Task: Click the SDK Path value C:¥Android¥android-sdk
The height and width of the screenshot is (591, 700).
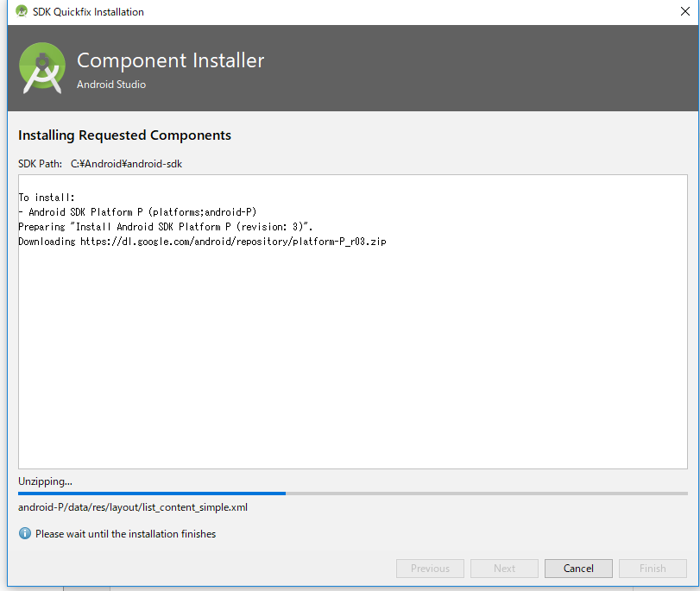Action: pyautogui.click(x=126, y=164)
